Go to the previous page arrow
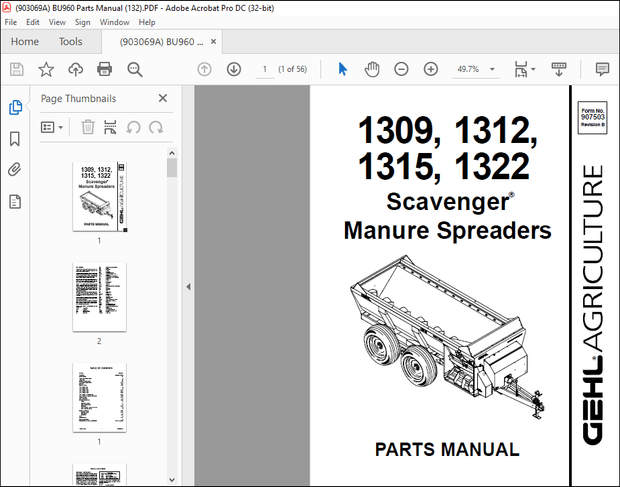This screenshot has width=620, height=487. (204, 69)
